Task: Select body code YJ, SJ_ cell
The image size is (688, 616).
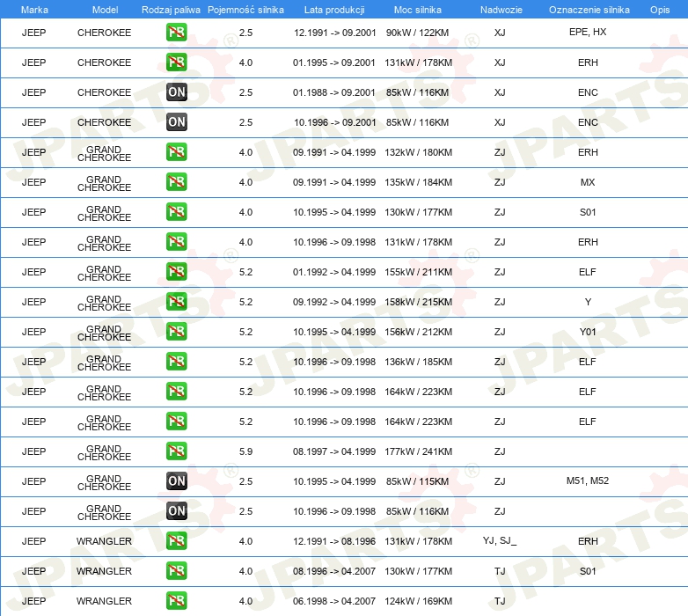Action: coord(500,540)
